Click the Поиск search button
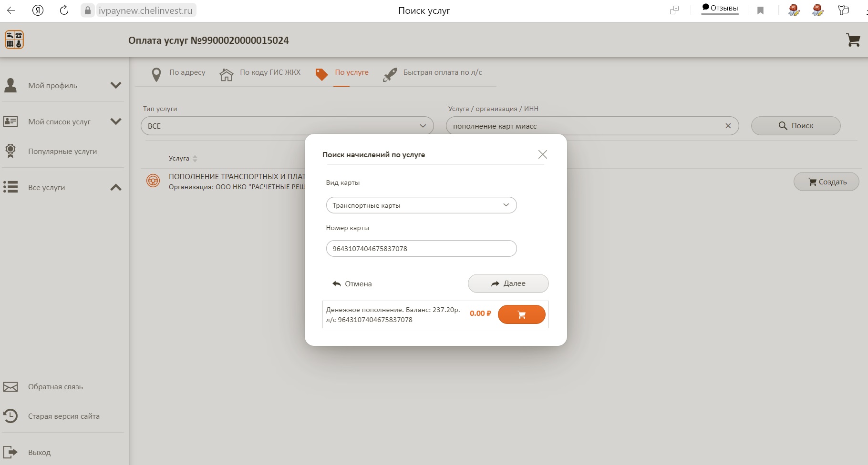This screenshot has height=465, width=868. click(796, 126)
